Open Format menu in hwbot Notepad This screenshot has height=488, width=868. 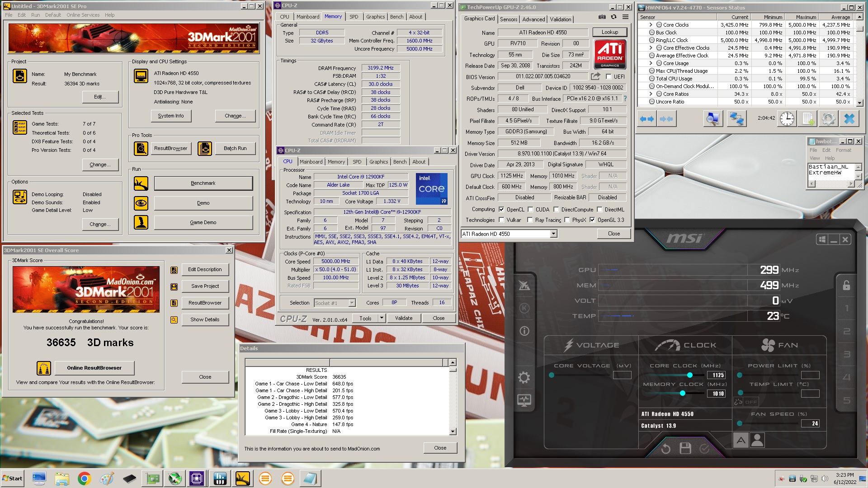(844, 150)
